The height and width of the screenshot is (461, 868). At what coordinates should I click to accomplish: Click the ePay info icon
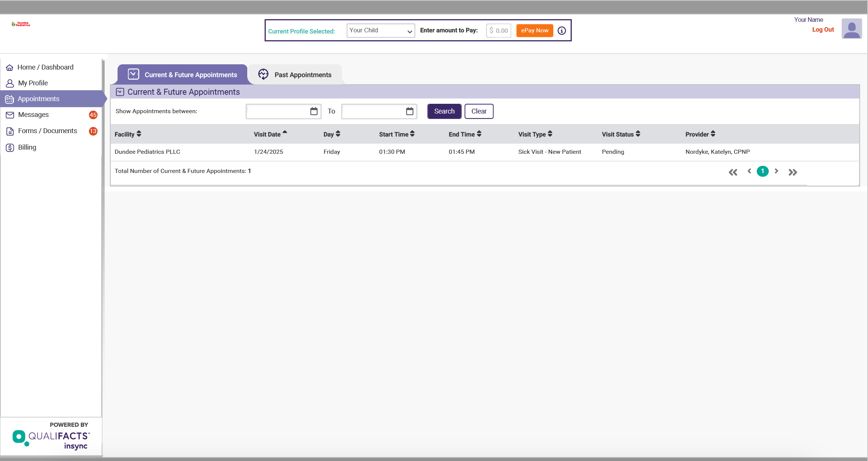(x=562, y=31)
